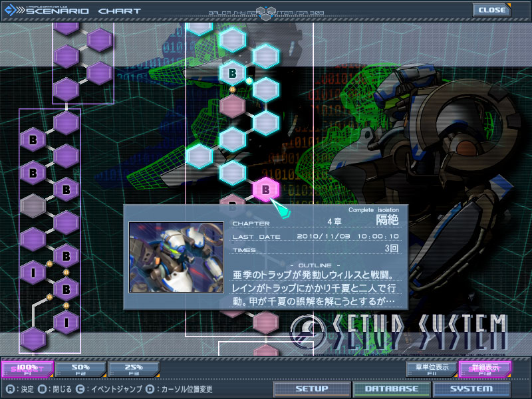Select the upper I node in purple column
This screenshot has height=399, width=532.
coord(33,273)
